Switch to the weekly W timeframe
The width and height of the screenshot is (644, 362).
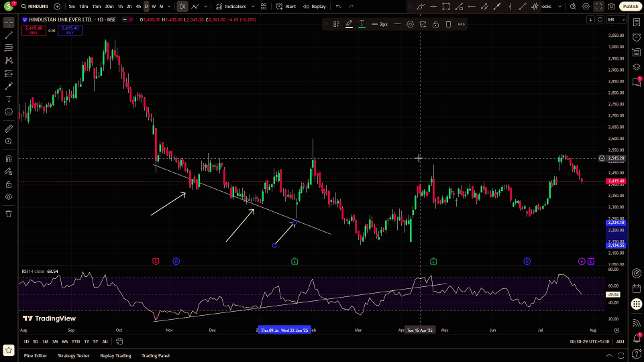(x=154, y=7)
